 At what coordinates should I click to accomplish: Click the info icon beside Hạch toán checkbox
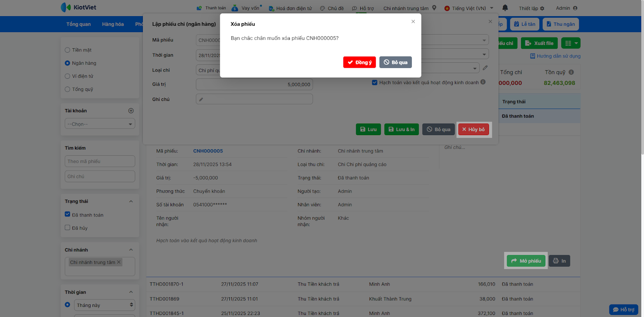point(483,82)
